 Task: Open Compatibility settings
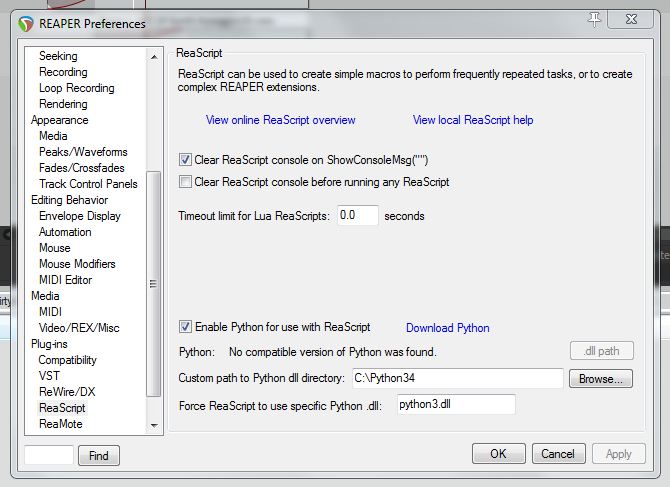(x=68, y=360)
